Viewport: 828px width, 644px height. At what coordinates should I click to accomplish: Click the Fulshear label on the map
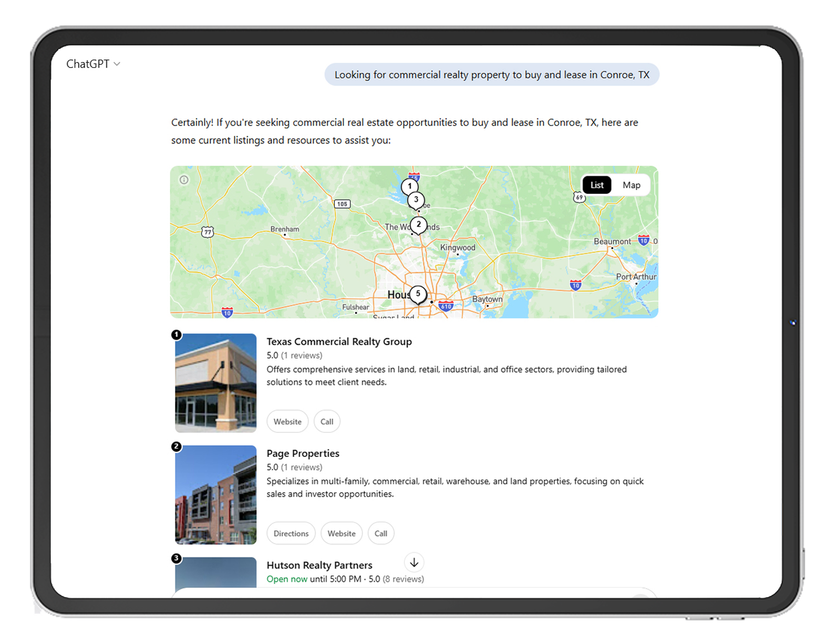pos(356,307)
